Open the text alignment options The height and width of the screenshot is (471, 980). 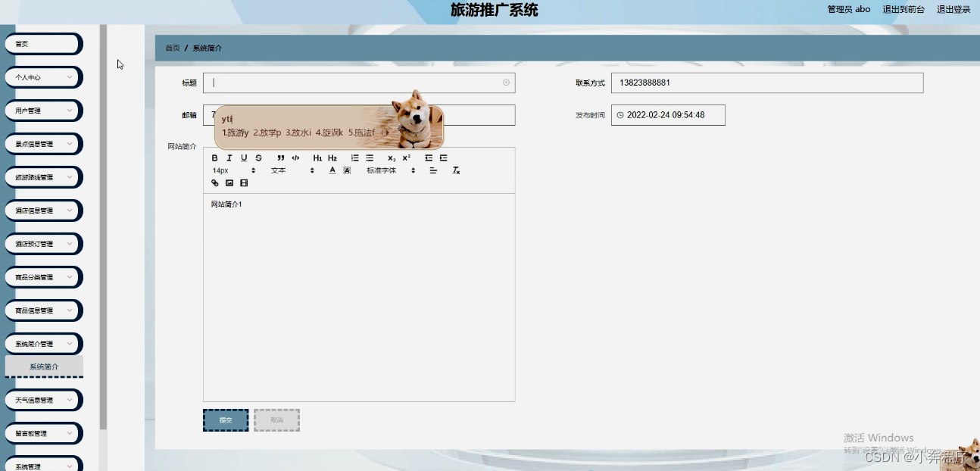tap(433, 170)
